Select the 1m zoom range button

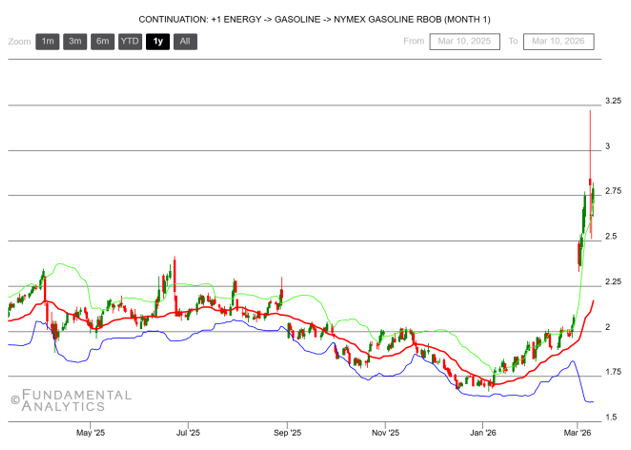(47, 41)
